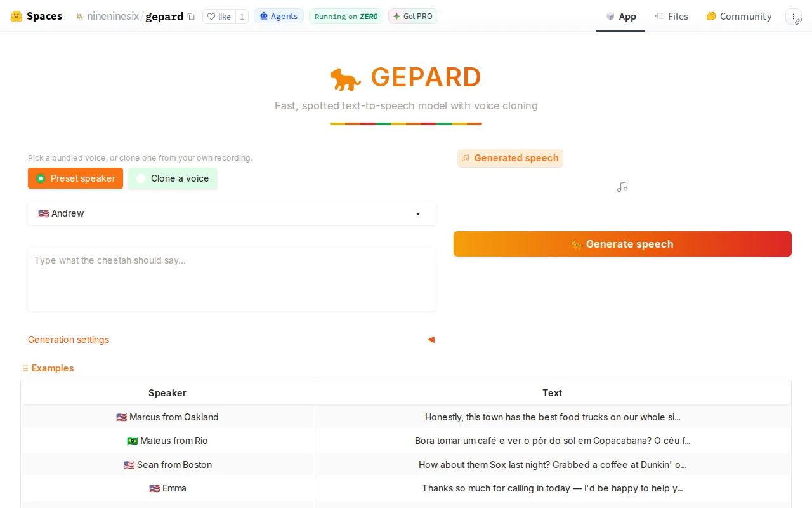
Task: Click the Copacabana example text
Action: (x=553, y=441)
